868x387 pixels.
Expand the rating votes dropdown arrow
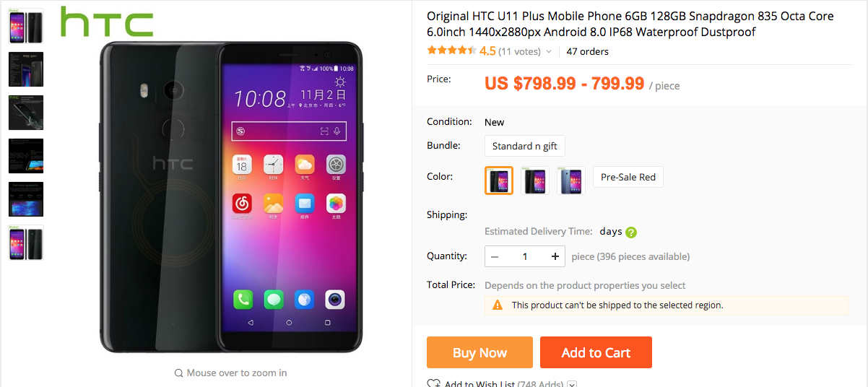[549, 52]
